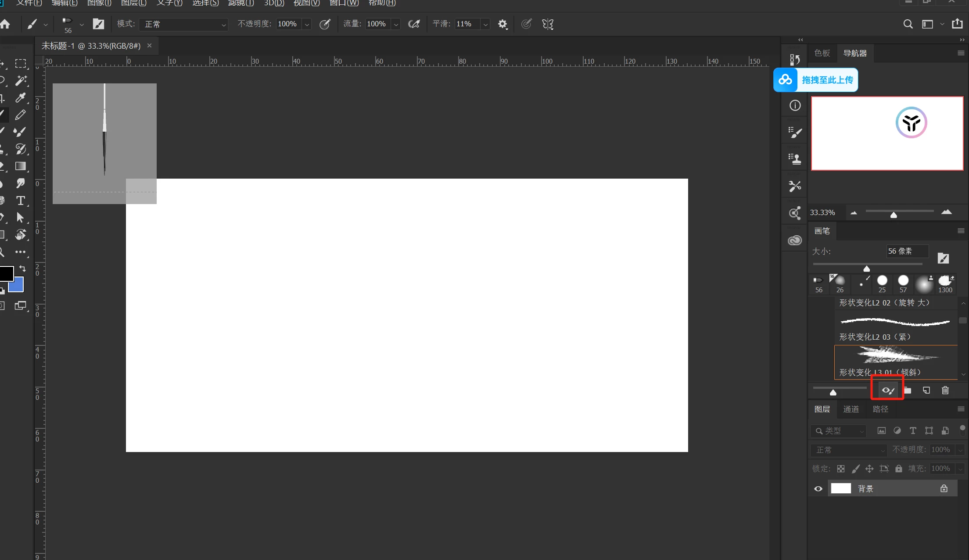Image resolution: width=969 pixels, height=560 pixels.
Task: Open the 类型 layer filter dropdown
Action: [x=839, y=431]
